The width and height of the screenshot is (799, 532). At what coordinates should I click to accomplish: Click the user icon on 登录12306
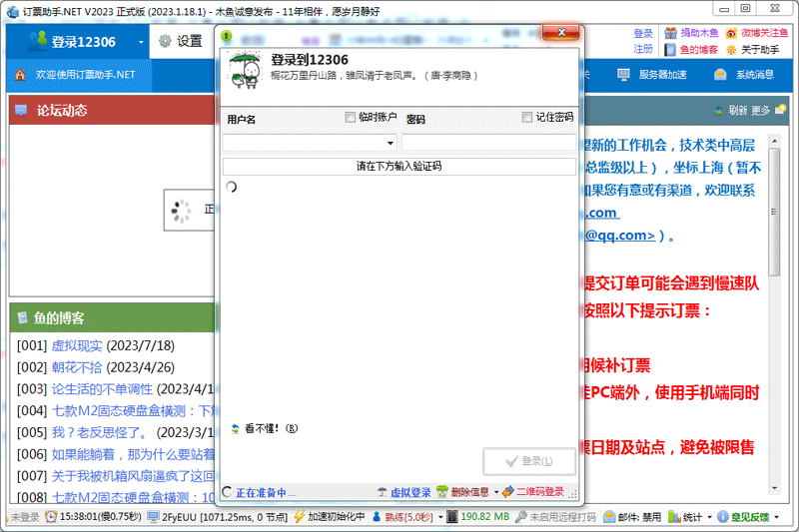pyautogui.click(x=38, y=41)
